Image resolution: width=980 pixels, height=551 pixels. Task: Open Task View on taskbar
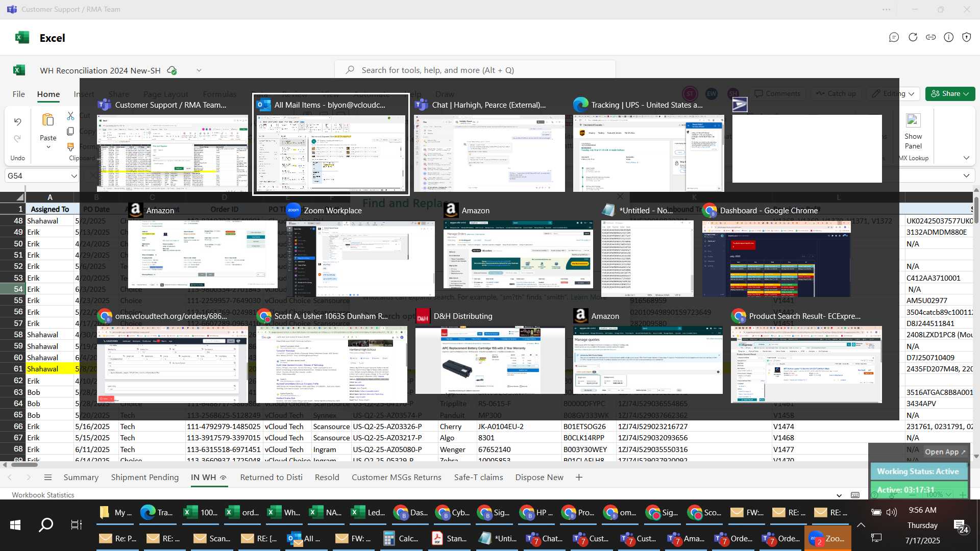(77, 524)
